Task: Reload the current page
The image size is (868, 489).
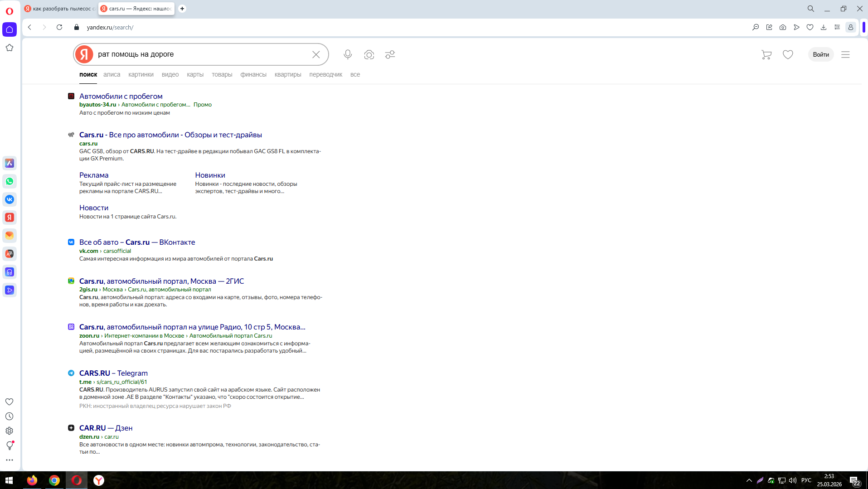Action: pyautogui.click(x=59, y=27)
